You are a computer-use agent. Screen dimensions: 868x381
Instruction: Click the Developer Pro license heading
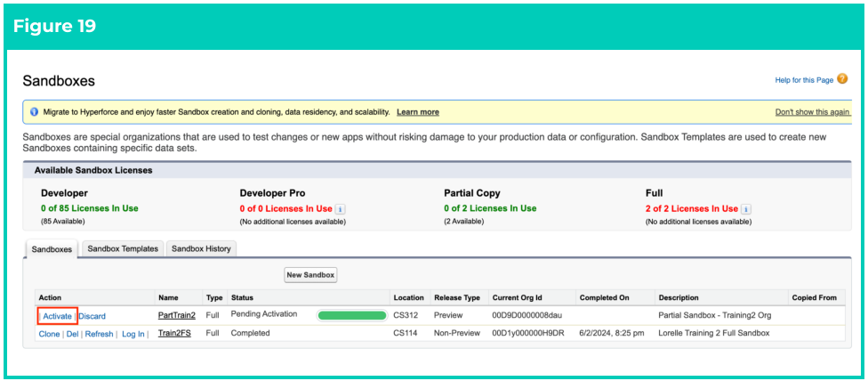point(272,193)
